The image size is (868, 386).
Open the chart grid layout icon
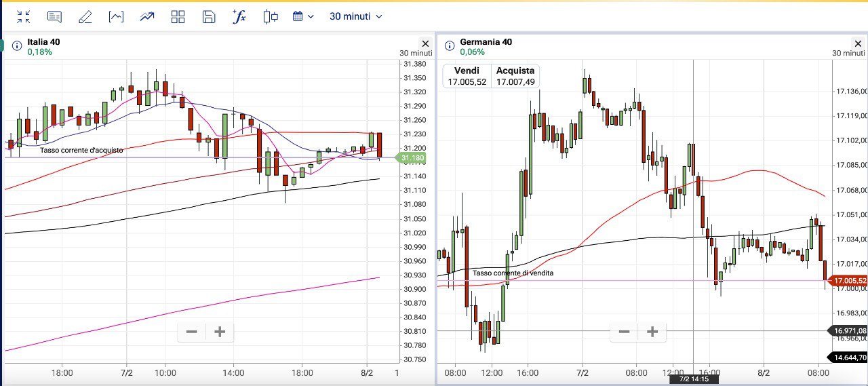pyautogui.click(x=178, y=16)
